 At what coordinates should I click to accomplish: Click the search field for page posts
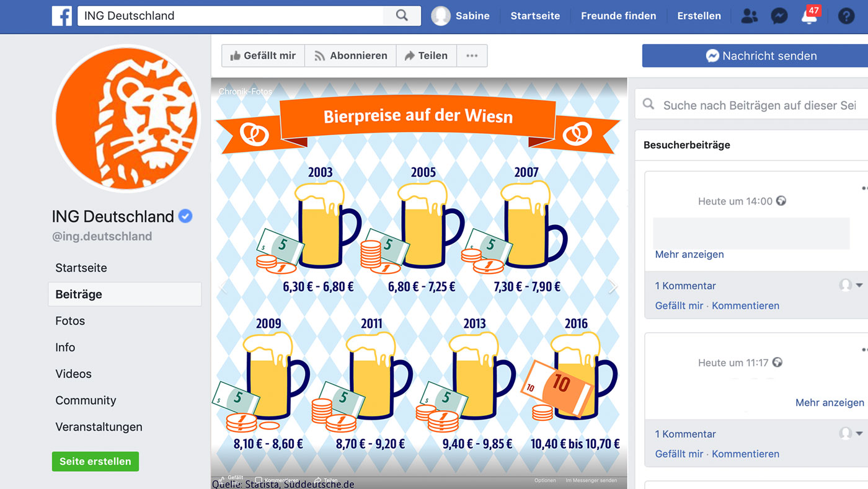point(759,105)
